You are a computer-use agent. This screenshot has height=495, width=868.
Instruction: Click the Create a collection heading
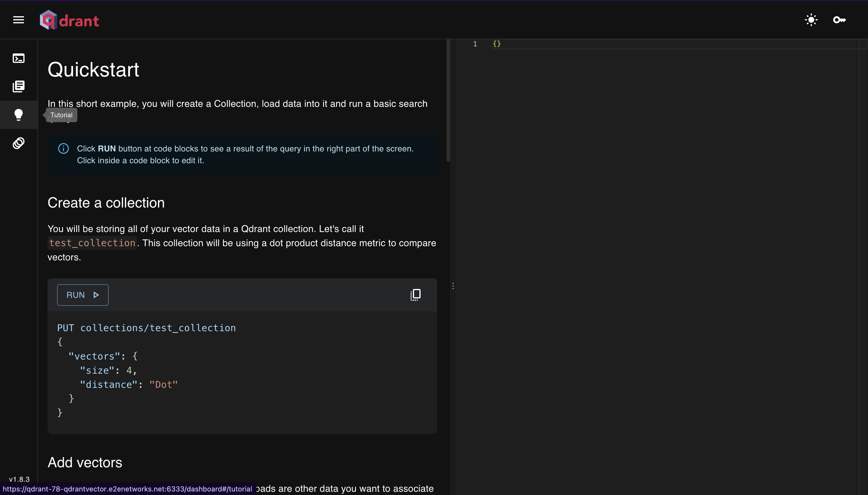point(106,202)
